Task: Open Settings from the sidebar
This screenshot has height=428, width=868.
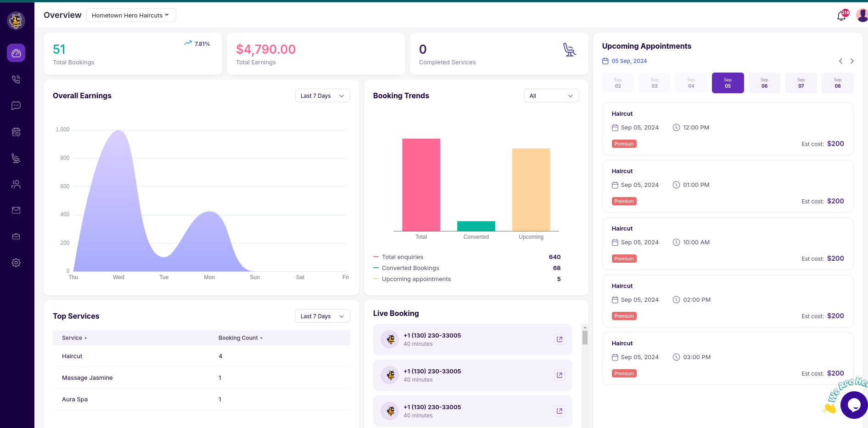Action: click(16, 262)
